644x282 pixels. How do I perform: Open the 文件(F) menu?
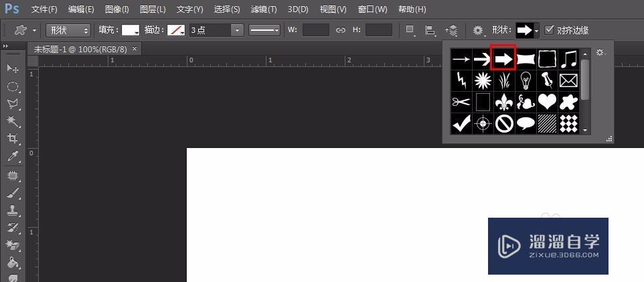[x=45, y=9]
